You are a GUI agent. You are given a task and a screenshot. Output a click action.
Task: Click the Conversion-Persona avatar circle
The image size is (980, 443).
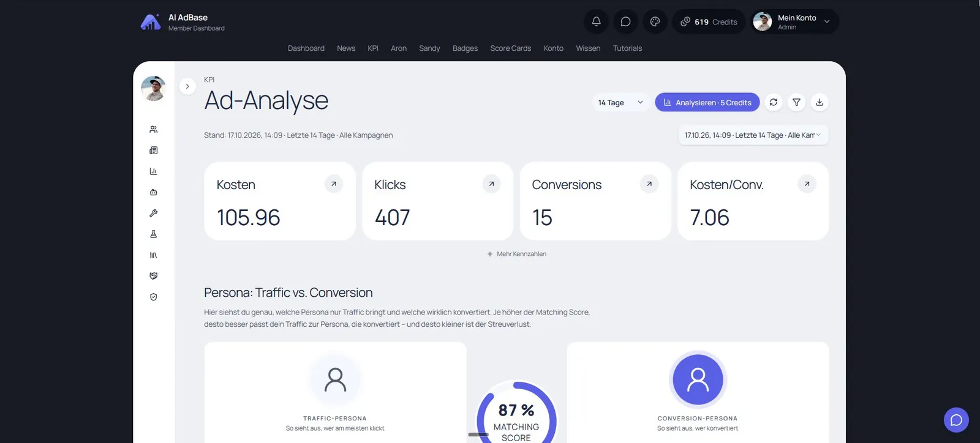coord(698,379)
